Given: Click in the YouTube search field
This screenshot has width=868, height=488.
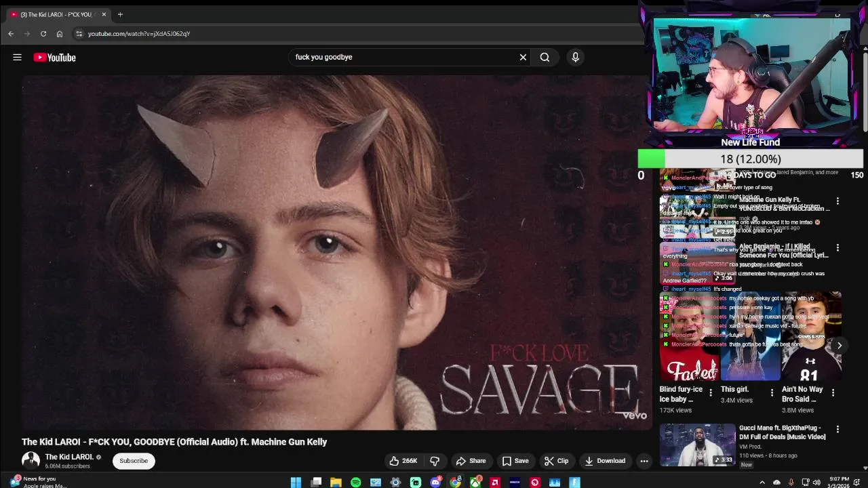Looking at the screenshot, I should point(403,57).
